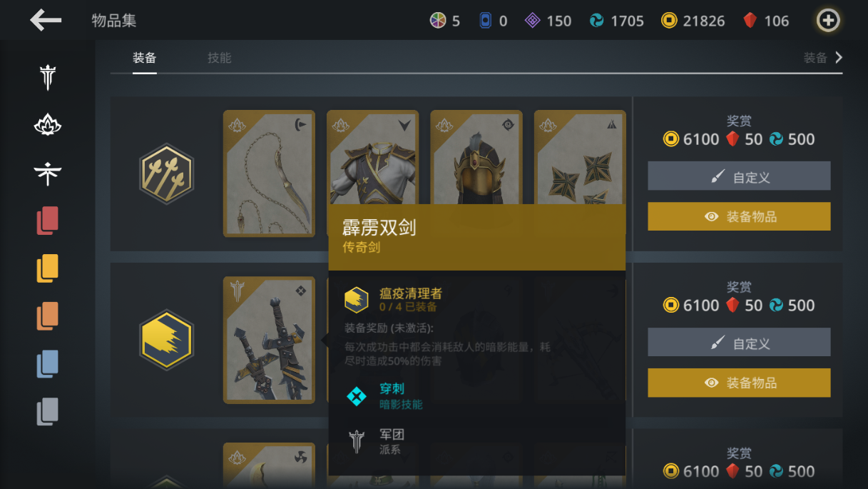The image size is (868, 489).
Task: Click 装备物品 button in first set
Action: click(739, 216)
